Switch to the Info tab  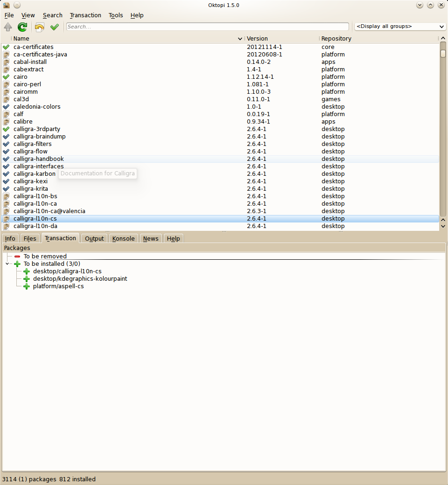[10, 238]
